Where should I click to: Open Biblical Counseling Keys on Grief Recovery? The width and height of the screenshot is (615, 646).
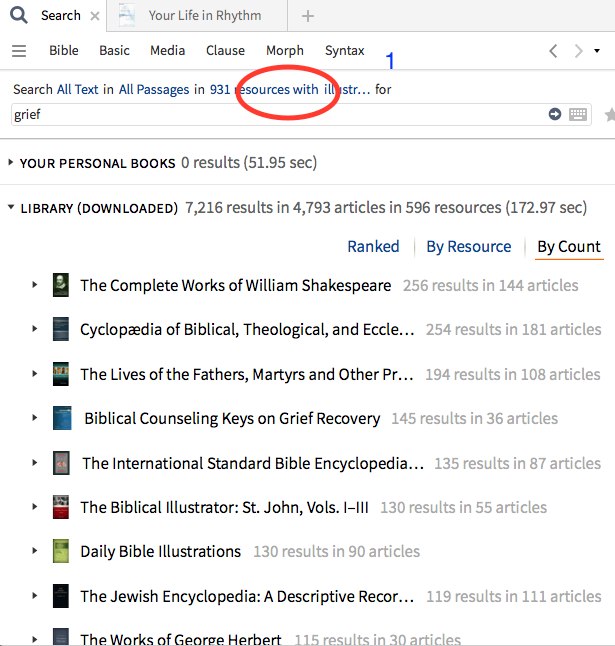232,419
